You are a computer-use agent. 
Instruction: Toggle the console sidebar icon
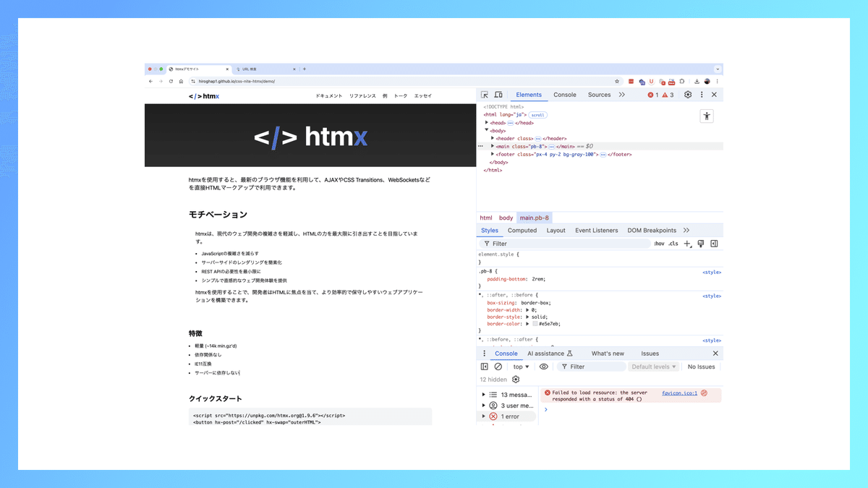tap(485, 367)
